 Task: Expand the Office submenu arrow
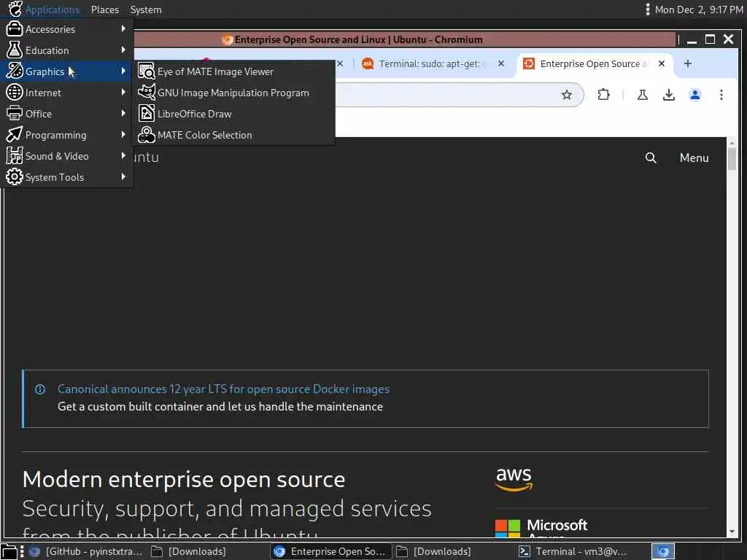pyautogui.click(x=123, y=113)
